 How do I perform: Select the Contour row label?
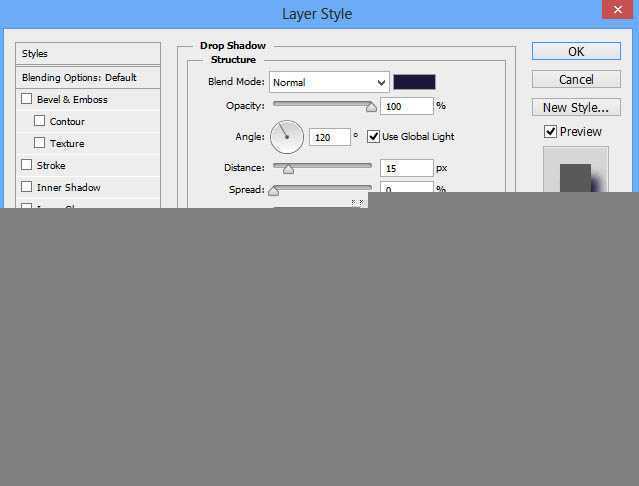coord(67,121)
